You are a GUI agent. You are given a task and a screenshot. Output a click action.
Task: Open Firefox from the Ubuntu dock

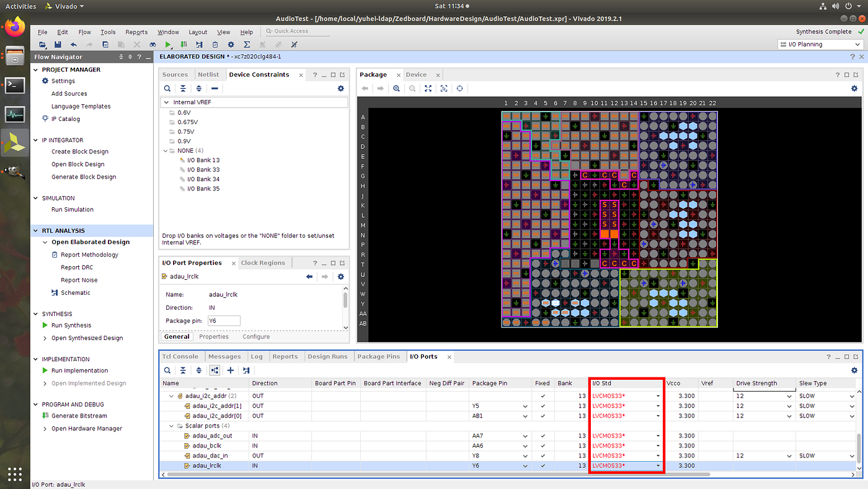15,27
